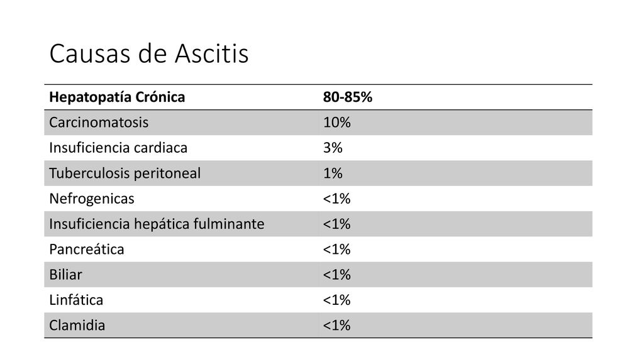Click <1% value for Insuficiencia hepática fulminante
The image size is (644, 362).
pos(337,224)
